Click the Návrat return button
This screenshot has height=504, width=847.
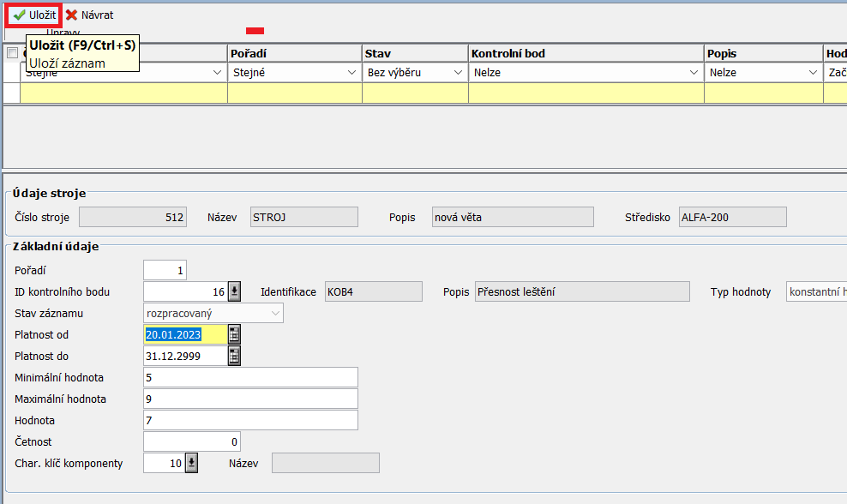pyautogui.click(x=89, y=15)
